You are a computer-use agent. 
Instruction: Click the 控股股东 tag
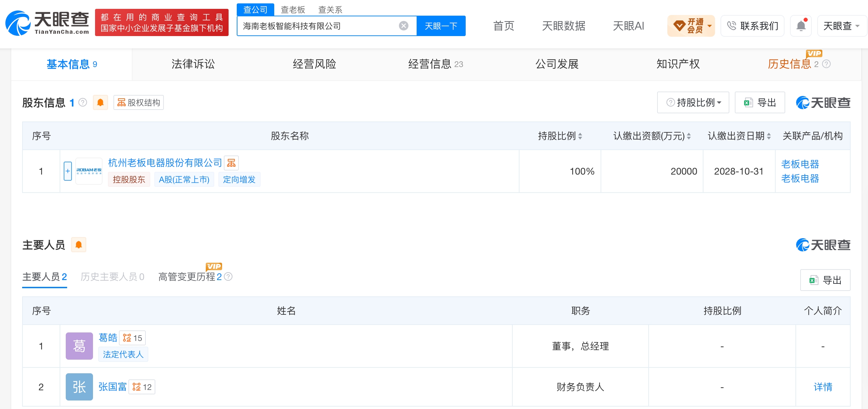coord(129,179)
